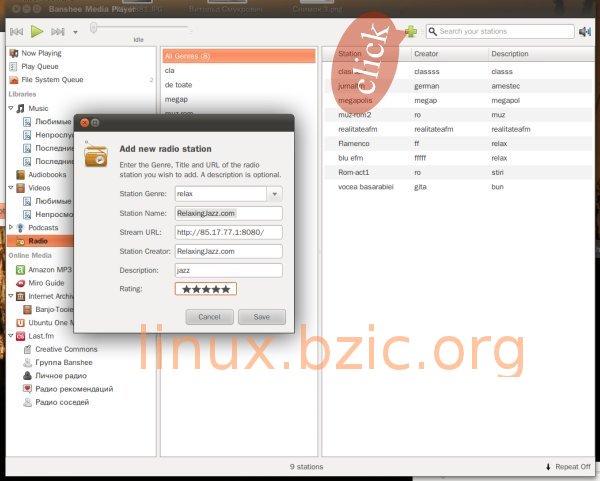Click the Station Creator field

point(229,251)
